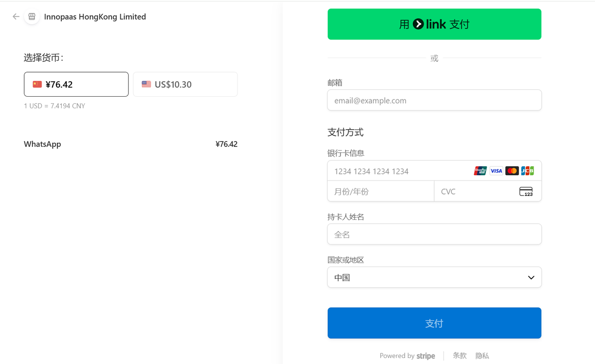Click the card number input field
Image resolution: width=595 pixels, height=364 pixels.
coord(400,171)
